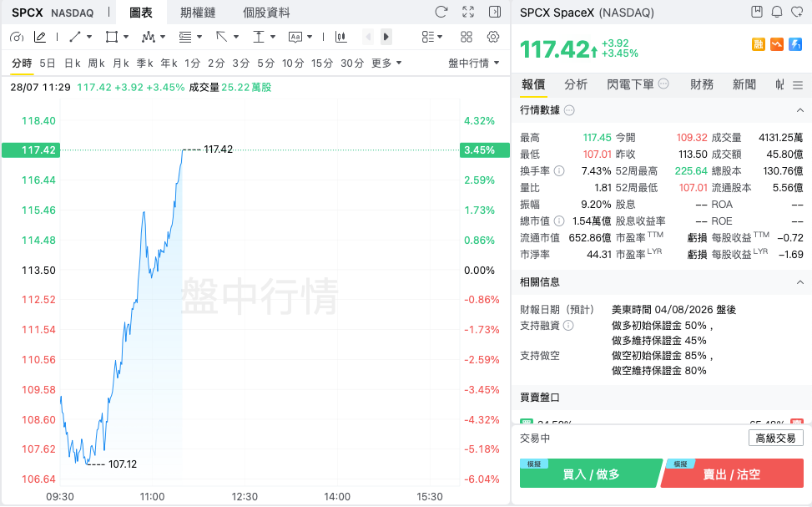Switch to the 期權鏈 tab
The height and width of the screenshot is (507, 812).
(197, 13)
